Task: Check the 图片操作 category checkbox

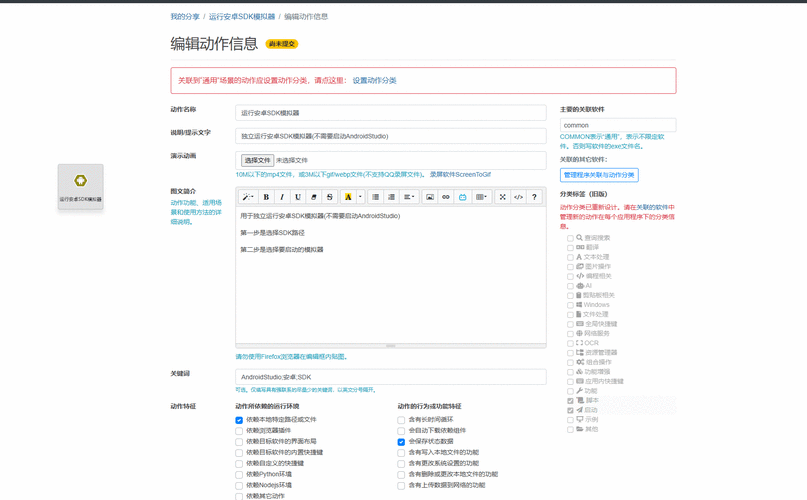Action: 570,267
